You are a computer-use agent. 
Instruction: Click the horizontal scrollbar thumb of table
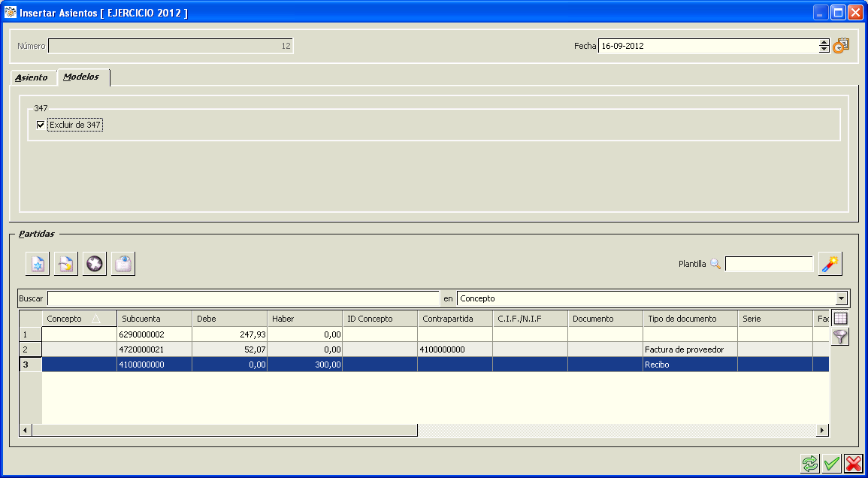point(224,431)
